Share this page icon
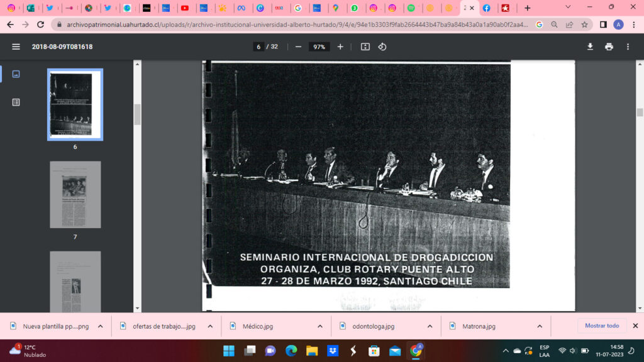The width and height of the screenshot is (644, 362). click(569, 25)
